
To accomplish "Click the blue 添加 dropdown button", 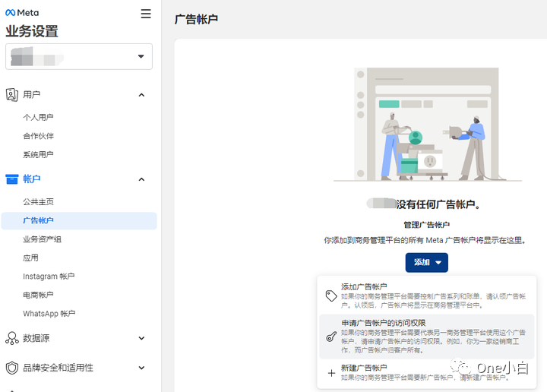I will pyautogui.click(x=427, y=262).
